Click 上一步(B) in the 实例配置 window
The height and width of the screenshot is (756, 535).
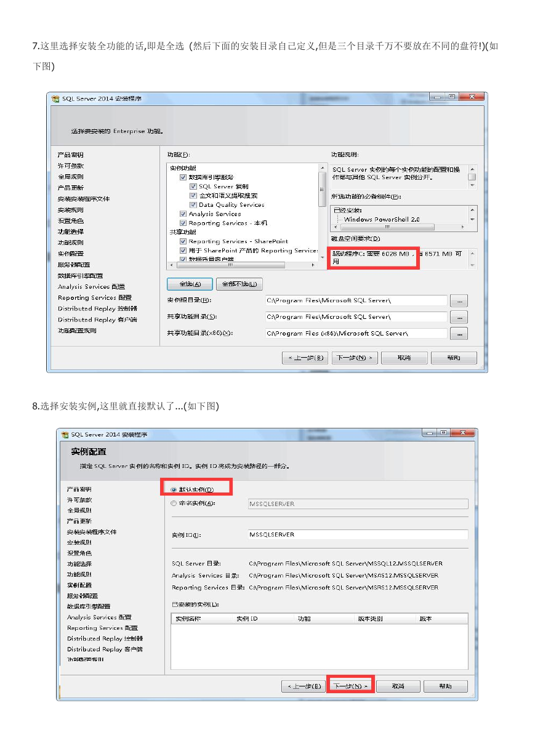[x=304, y=686]
